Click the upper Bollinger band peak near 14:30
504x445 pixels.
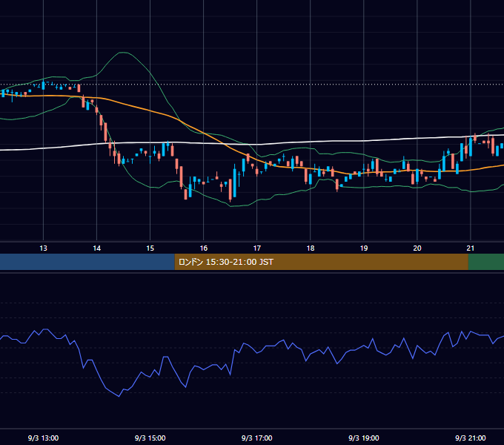124,53
